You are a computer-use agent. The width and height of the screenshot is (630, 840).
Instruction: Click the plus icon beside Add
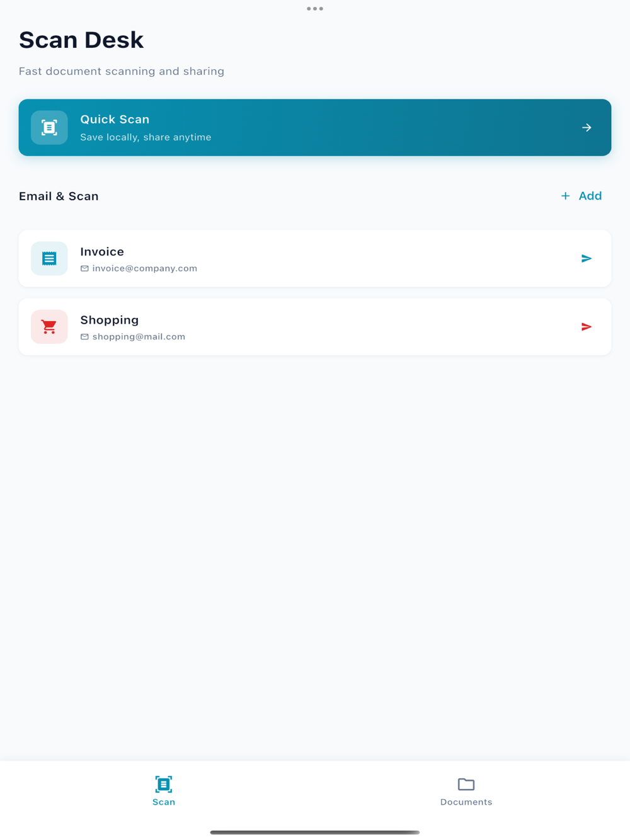tap(565, 196)
